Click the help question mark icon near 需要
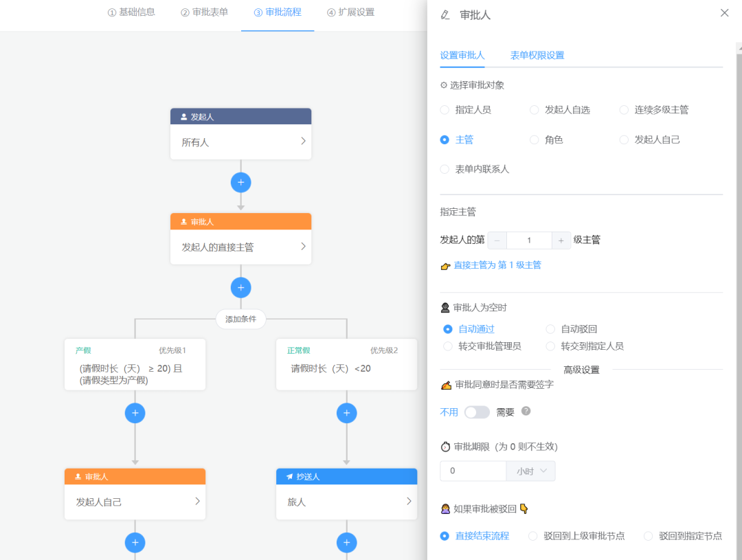This screenshot has width=742, height=560. [526, 411]
